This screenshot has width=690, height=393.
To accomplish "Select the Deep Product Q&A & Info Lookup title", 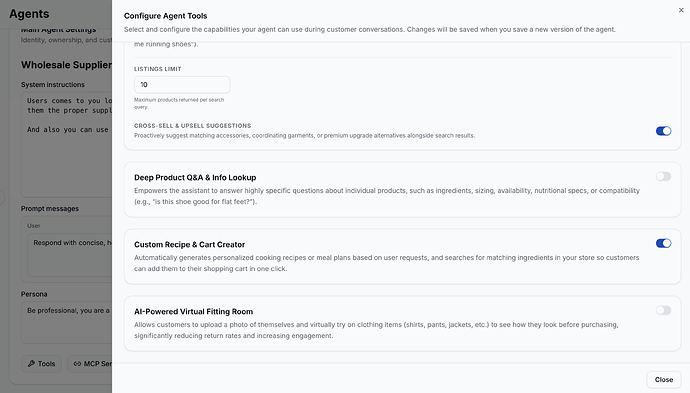I will tap(195, 177).
